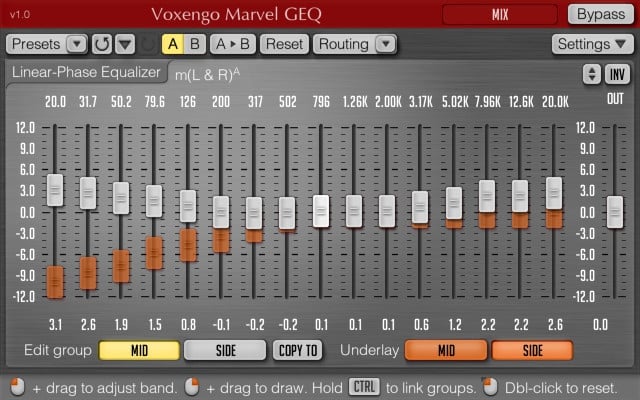Viewport: 640px width, 400px height.
Task: Select the Linear-Phase Equalizer tab
Action: point(87,74)
